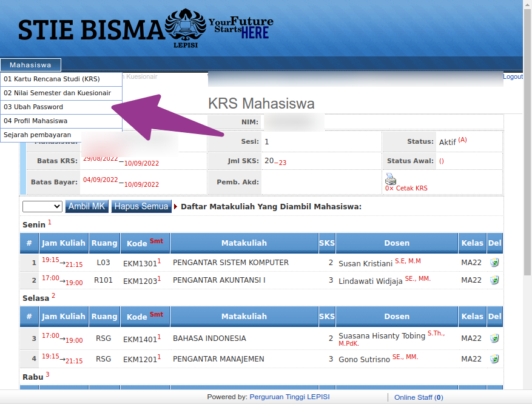
Task: Click the Sesi value 1
Action: click(267, 142)
